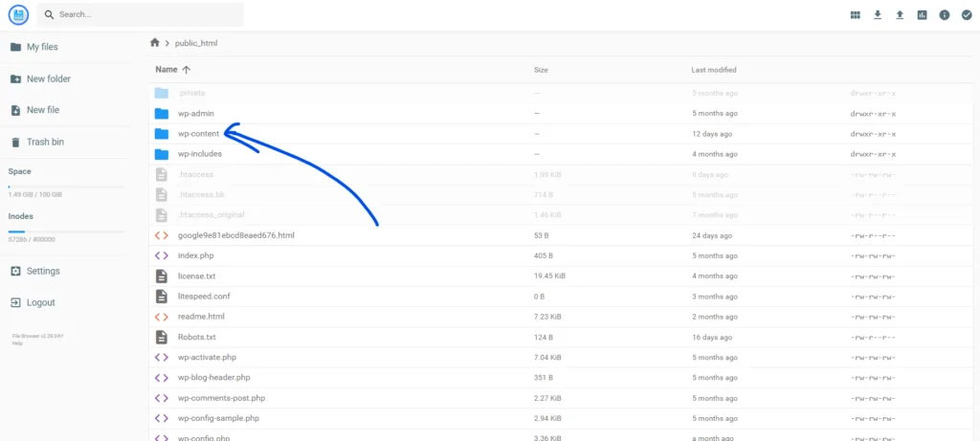Viewport: 980px width, 441px height.
Task: Click the 7.23 KiB size value
Action: (547, 317)
